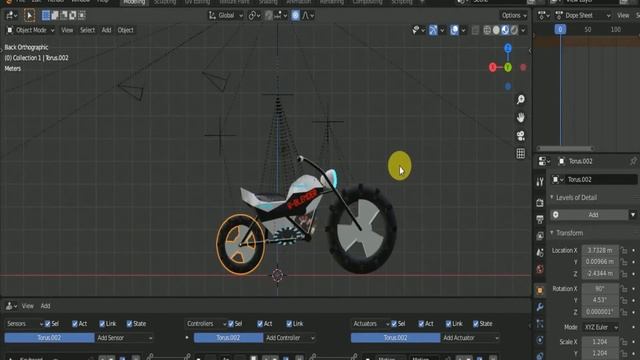Image resolution: width=640 pixels, height=360 pixels.
Task: Select the Select Box tool icon
Action: [x=29, y=16]
